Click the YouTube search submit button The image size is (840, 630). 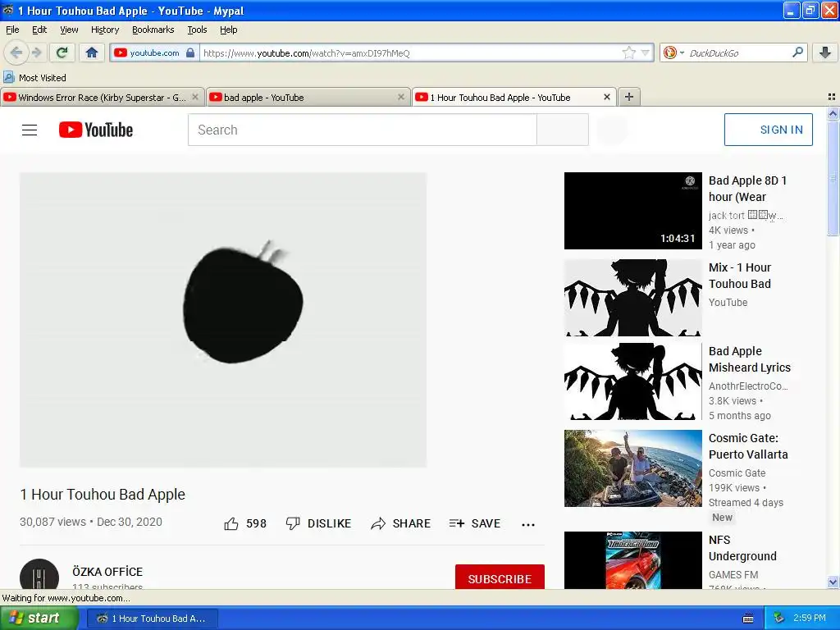(x=563, y=130)
